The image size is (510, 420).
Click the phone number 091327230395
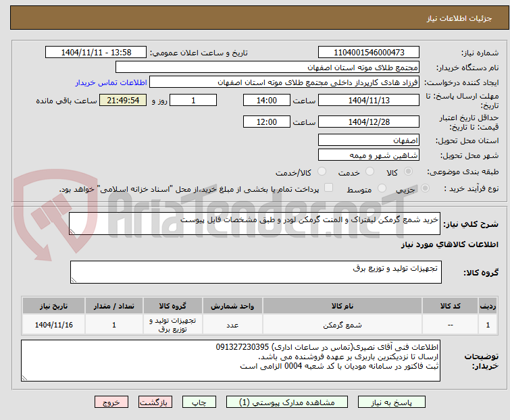pyautogui.click(x=243, y=347)
